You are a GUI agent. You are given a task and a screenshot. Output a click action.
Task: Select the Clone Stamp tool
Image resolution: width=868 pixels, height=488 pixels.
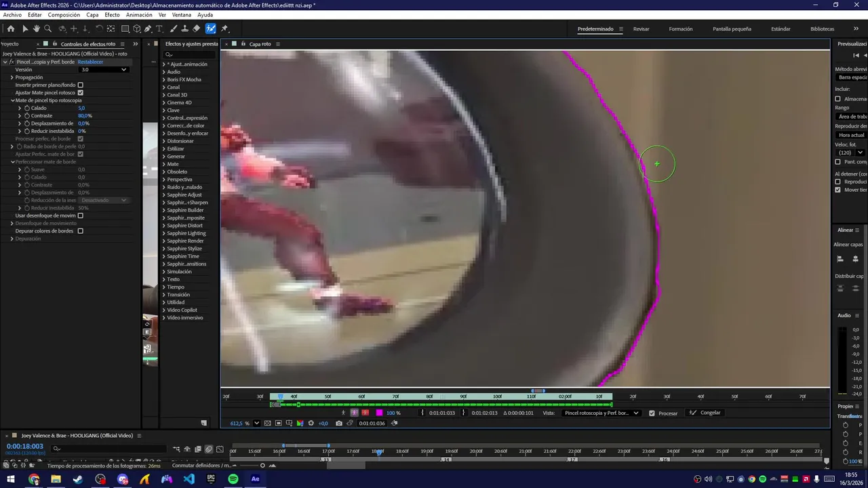click(x=184, y=29)
